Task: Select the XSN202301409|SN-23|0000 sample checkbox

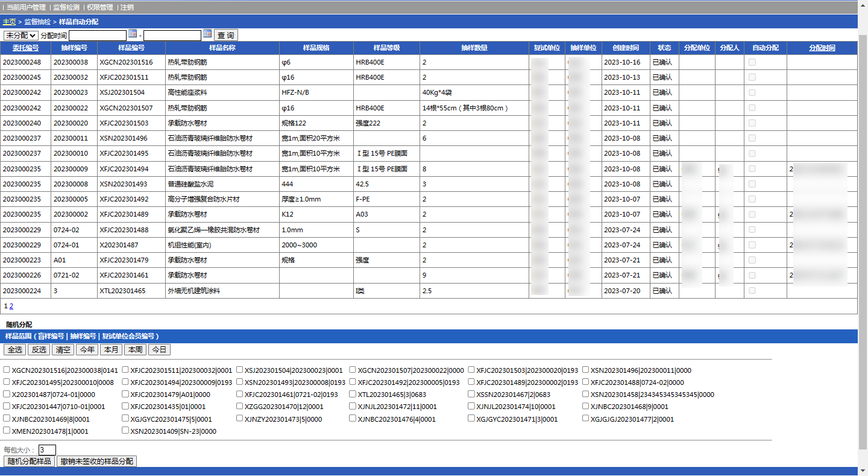Action: 125,431
